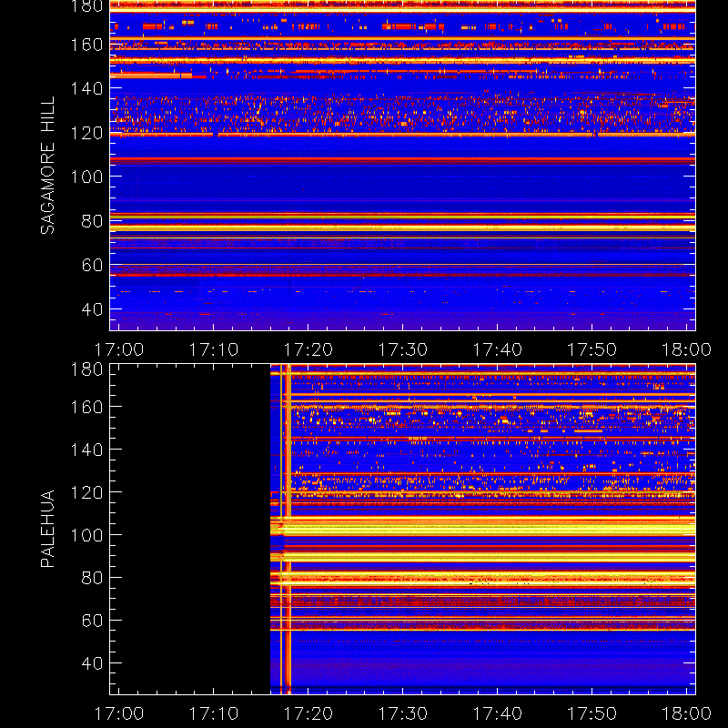728x728 pixels.
Task: Click the 60 frequency label on Palehua axis
Action: [93, 621]
